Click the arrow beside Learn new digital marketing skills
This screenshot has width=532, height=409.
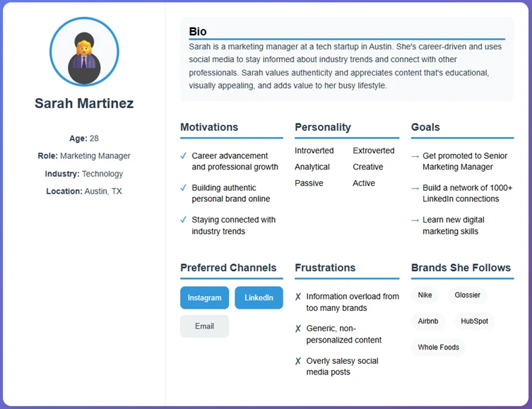pos(415,220)
